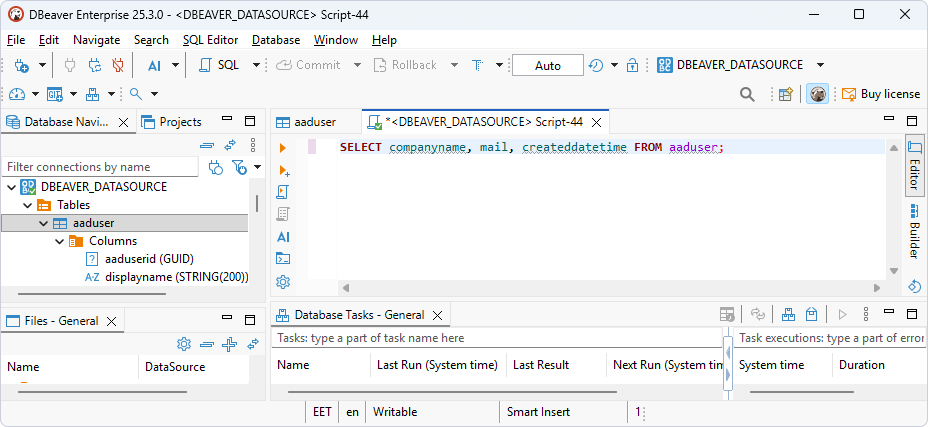Switch to the vertical Editor tab
The image size is (928, 427).
coord(915,164)
